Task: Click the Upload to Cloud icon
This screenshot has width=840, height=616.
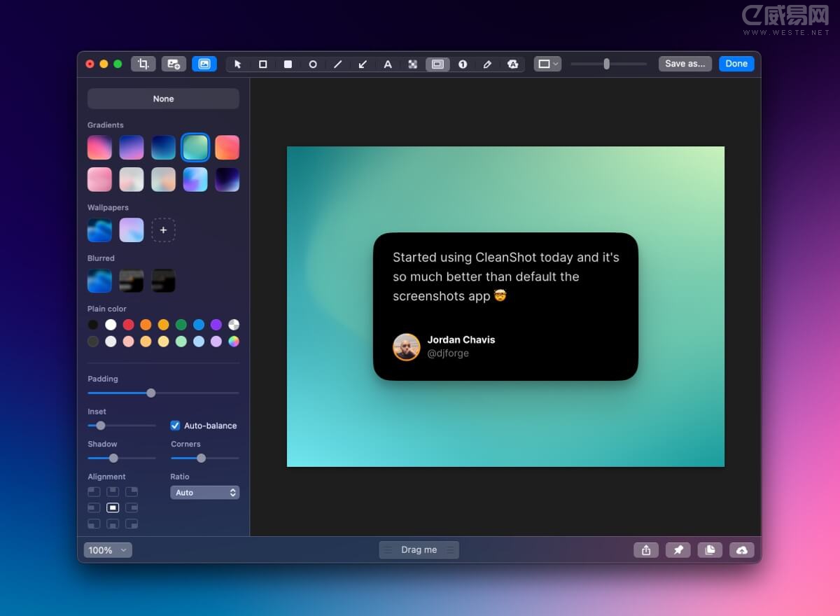Action: click(742, 550)
